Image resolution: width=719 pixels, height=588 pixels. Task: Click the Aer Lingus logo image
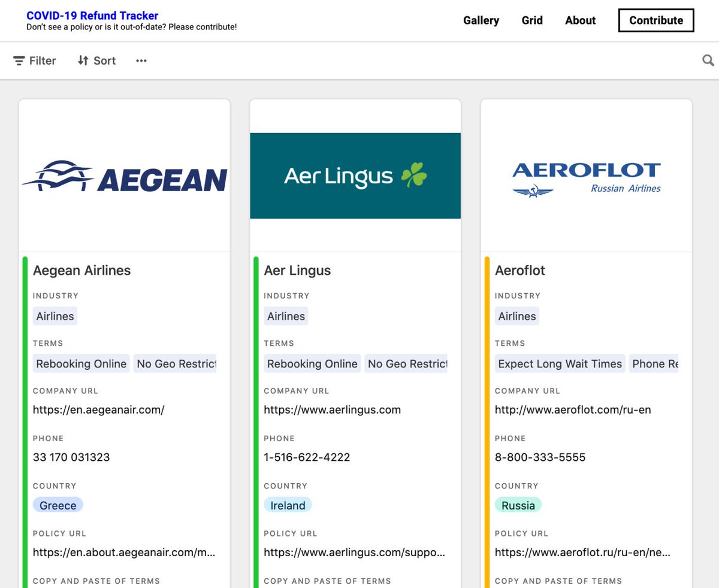tap(355, 176)
